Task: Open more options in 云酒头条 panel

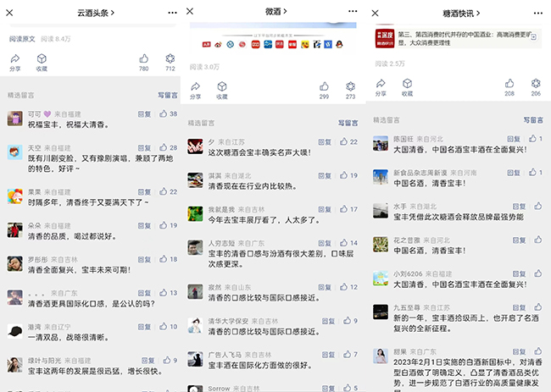Action: (x=172, y=13)
